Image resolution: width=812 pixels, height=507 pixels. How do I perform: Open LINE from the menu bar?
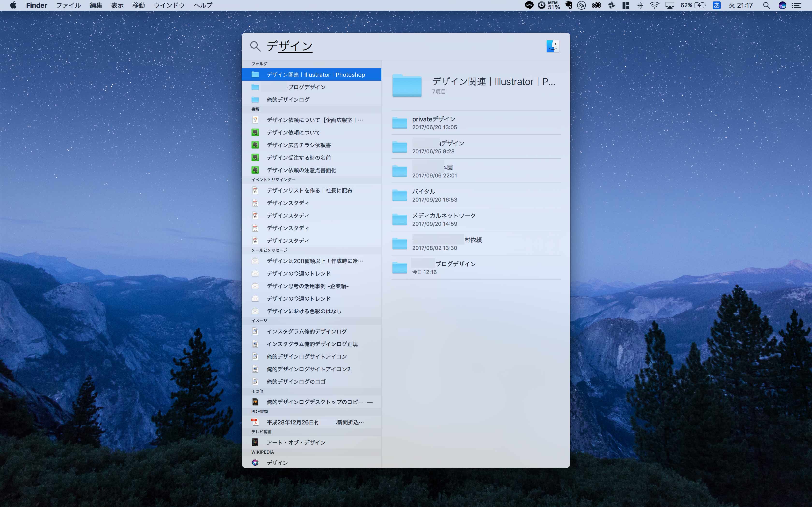tap(529, 5)
